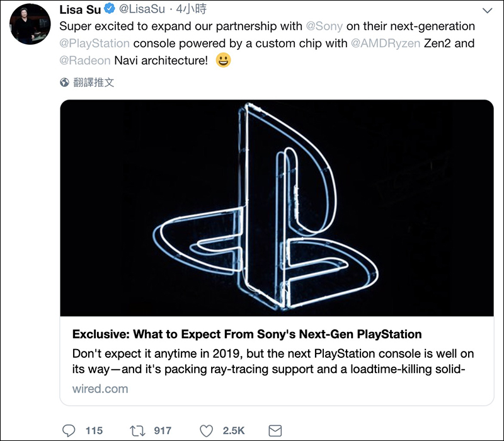Open the Wired article headline
This screenshot has height=441, width=504.
[x=247, y=334]
